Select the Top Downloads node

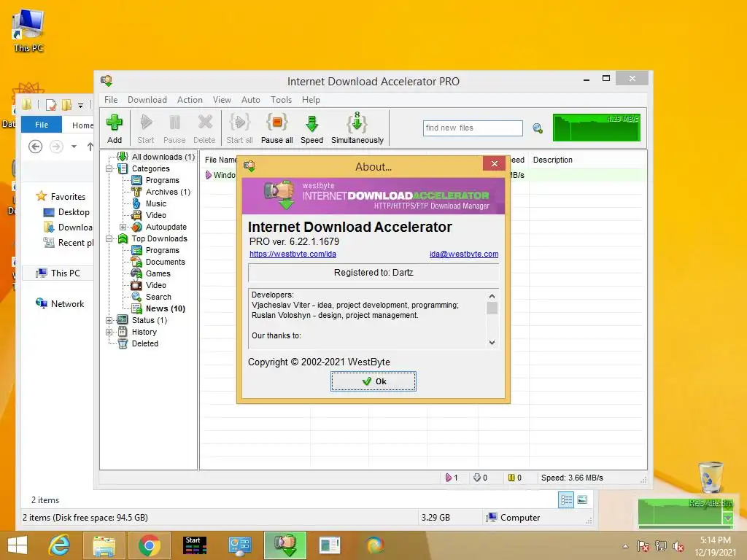click(x=159, y=238)
